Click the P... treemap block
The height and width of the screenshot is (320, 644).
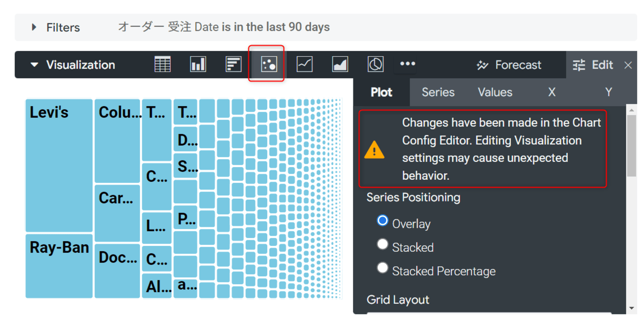coord(185,217)
